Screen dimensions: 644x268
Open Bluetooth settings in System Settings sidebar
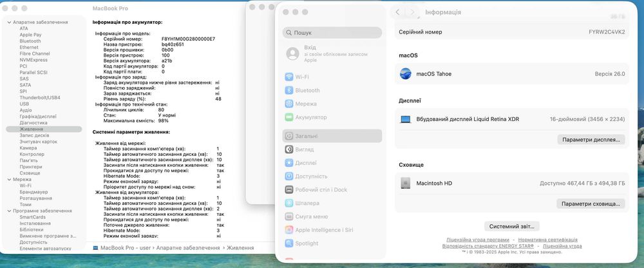302,90
